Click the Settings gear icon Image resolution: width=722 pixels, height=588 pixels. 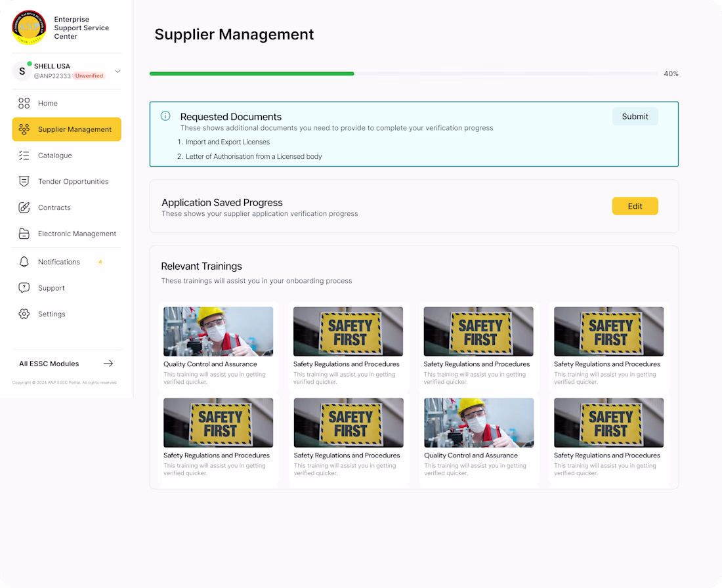24,314
